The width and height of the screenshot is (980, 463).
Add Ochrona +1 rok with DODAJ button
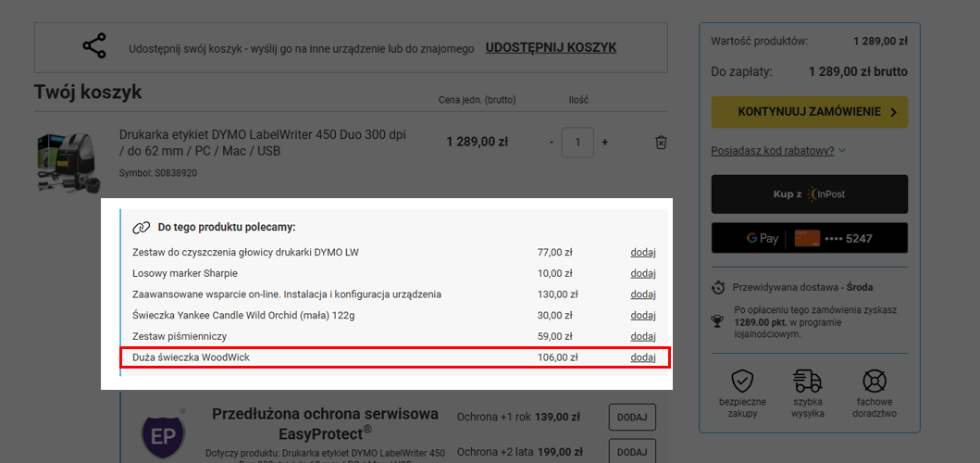[632, 417]
